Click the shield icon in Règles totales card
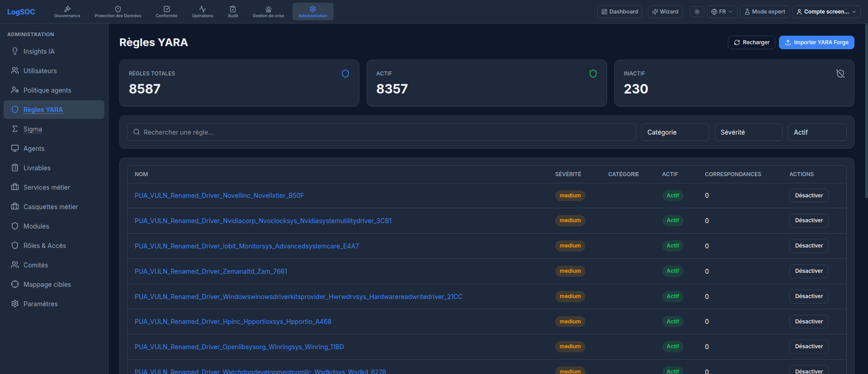 click(345, 74)
